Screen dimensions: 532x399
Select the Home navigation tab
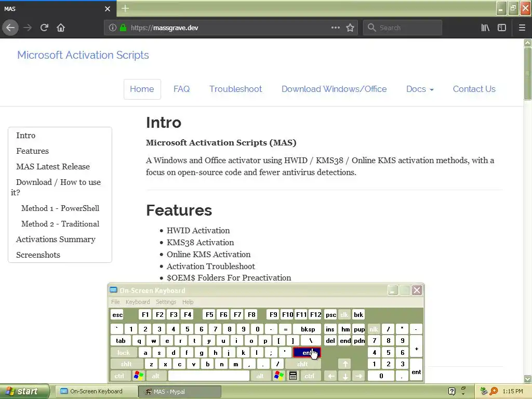[142, 89]
